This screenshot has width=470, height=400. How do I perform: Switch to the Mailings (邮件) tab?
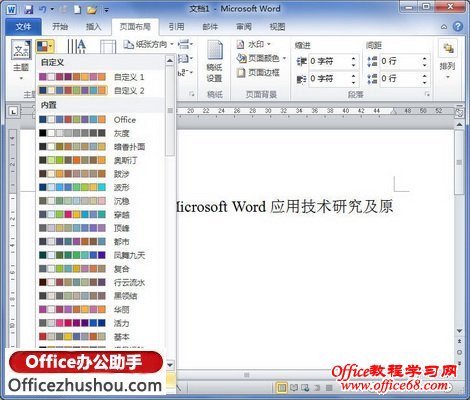tap(210, 27)
